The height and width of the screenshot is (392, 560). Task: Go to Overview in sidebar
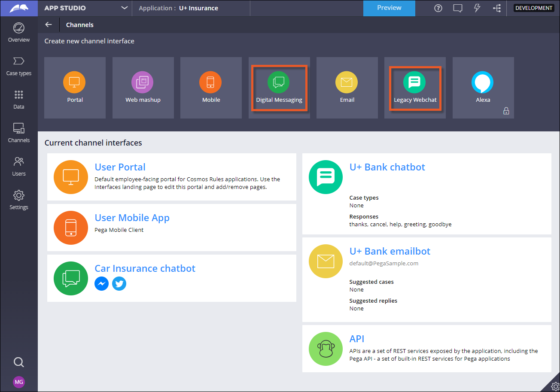click(x=18, y=33)
